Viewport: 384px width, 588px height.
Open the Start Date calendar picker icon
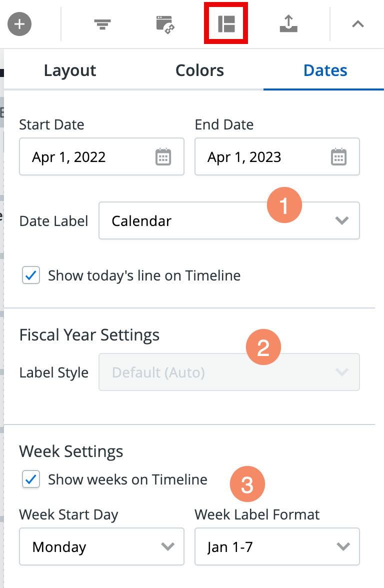pos(163,156)
